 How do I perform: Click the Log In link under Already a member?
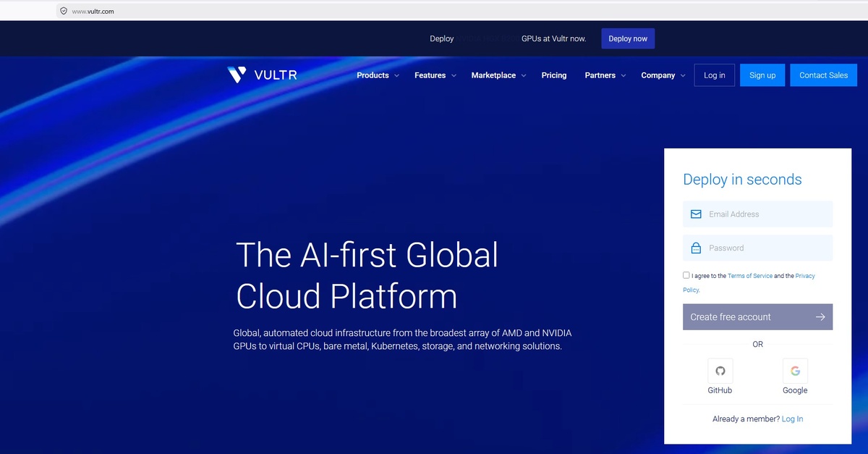point(792,419)
